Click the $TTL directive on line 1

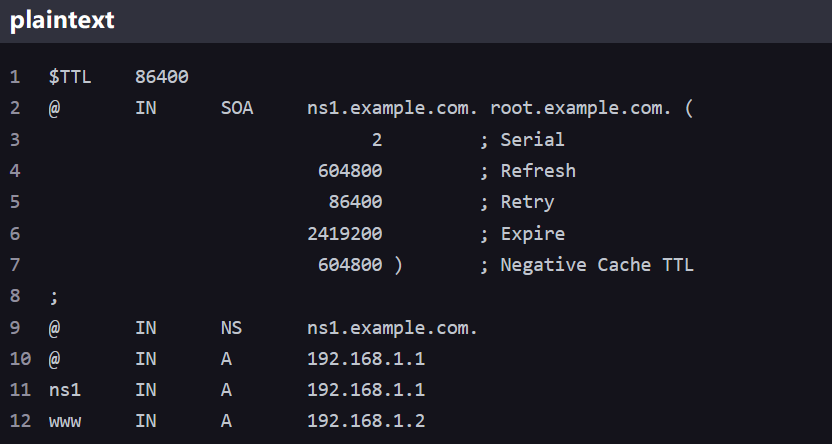pos(70,77)
